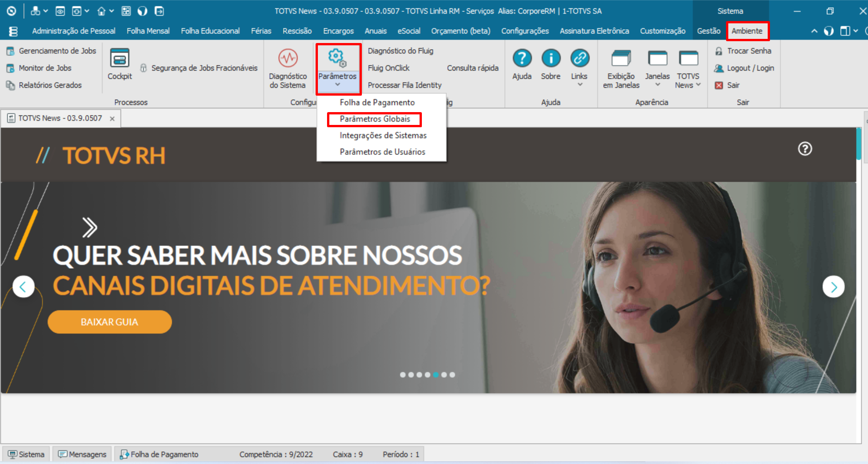Viewport: 868px width, 464px height.
Task: Open the application menu icon
Action: [x=13, y=31]
